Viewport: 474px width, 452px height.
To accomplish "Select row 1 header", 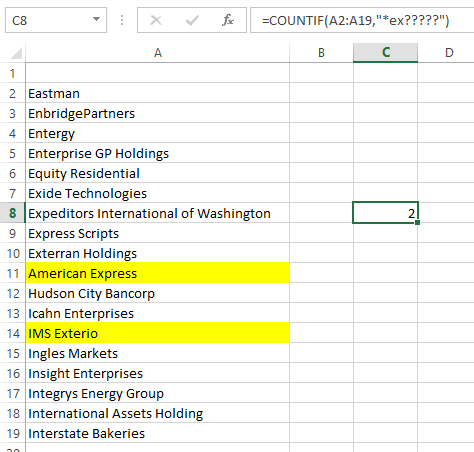I will tap(13, 73).
